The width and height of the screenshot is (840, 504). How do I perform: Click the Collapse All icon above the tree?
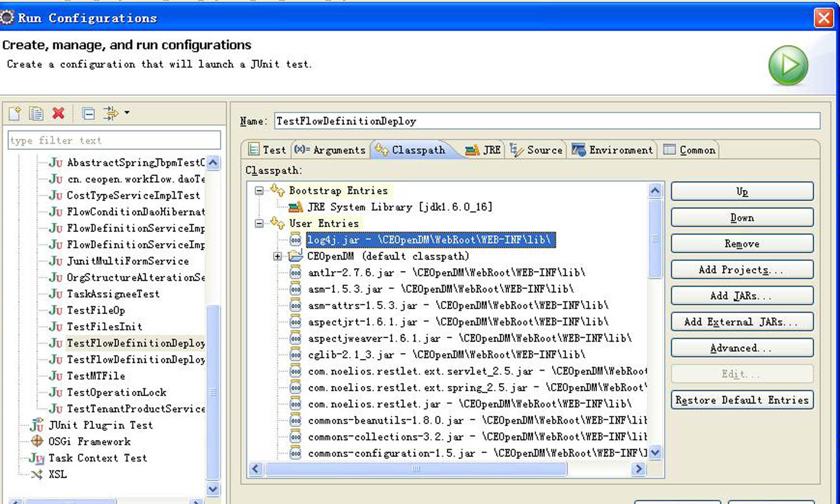(x=88, y=113)
